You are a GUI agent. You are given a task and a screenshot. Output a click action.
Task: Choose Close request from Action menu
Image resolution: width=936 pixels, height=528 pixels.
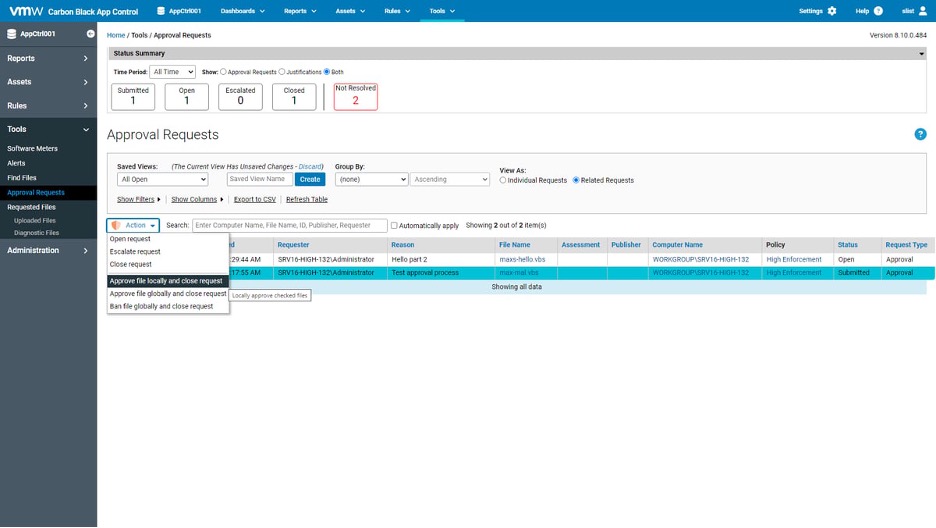168,264
